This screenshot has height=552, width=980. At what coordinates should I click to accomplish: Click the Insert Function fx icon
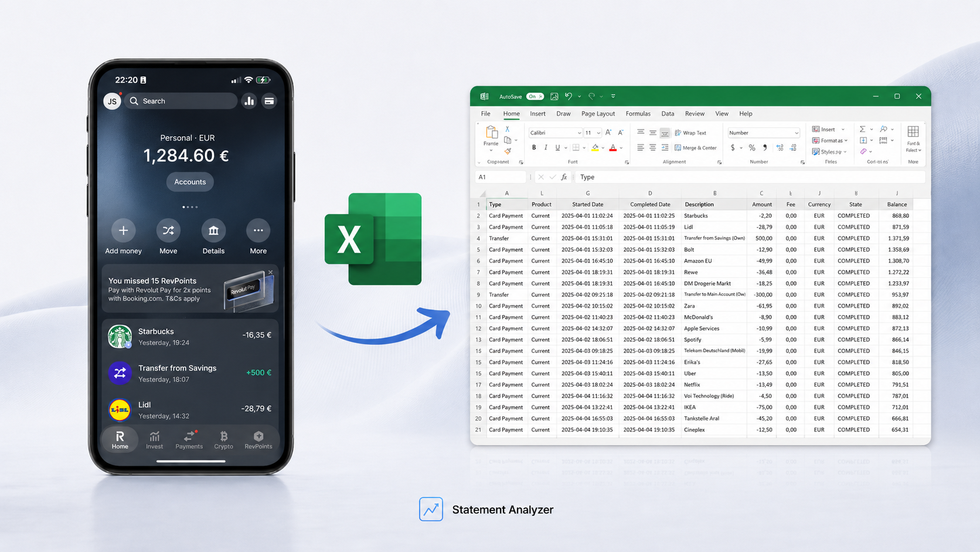click(x=564, y=177)
